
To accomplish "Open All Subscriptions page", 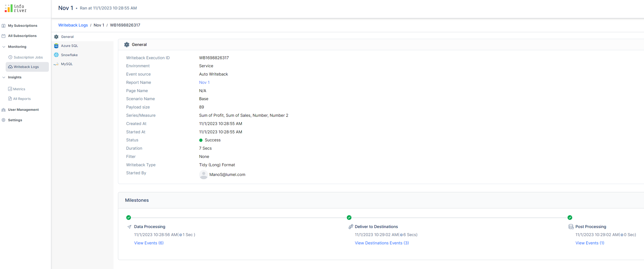I will click(x=22, y=36).
